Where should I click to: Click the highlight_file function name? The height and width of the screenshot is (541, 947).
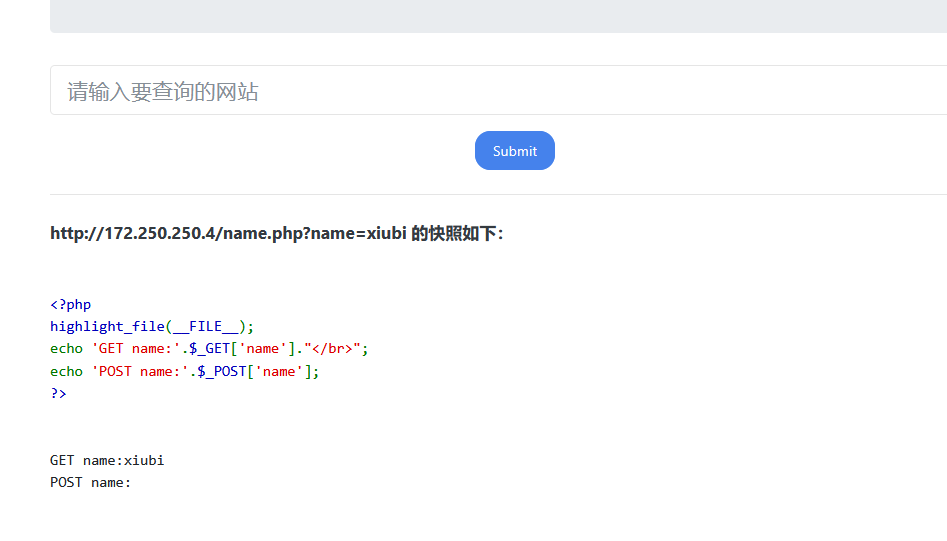(x=107, y=327)
